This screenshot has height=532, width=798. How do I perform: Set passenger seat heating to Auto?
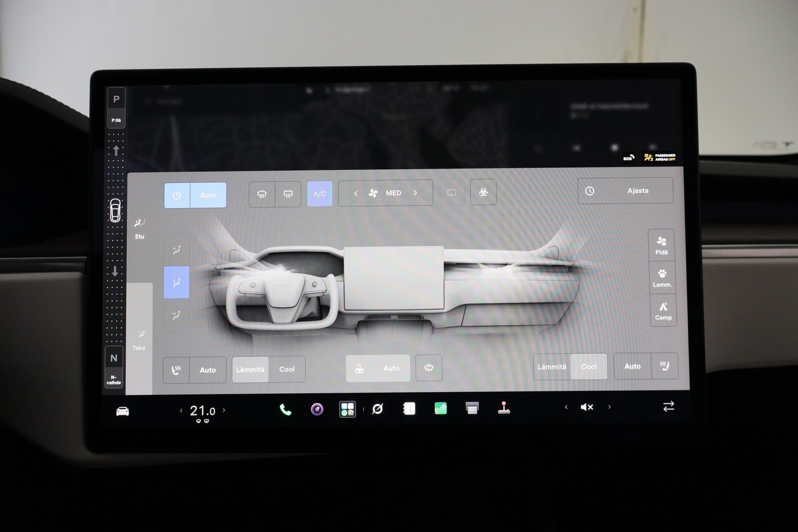click(x=633, y=366)
